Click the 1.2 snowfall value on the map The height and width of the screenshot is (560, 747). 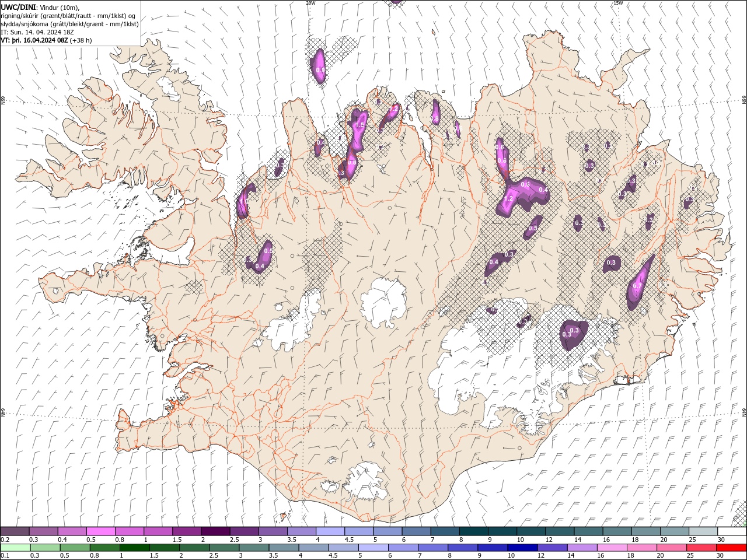508,199
